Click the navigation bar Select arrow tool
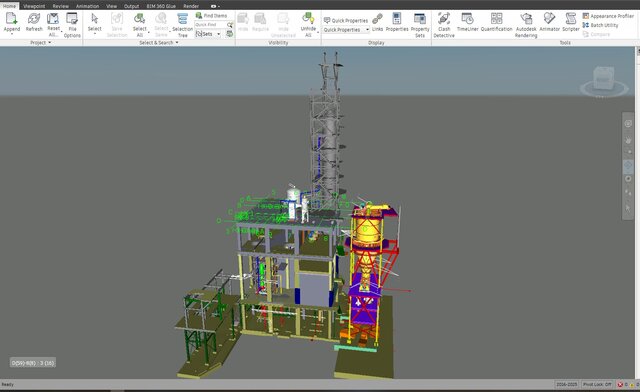The image size is (640, 392). coord(628,208)
